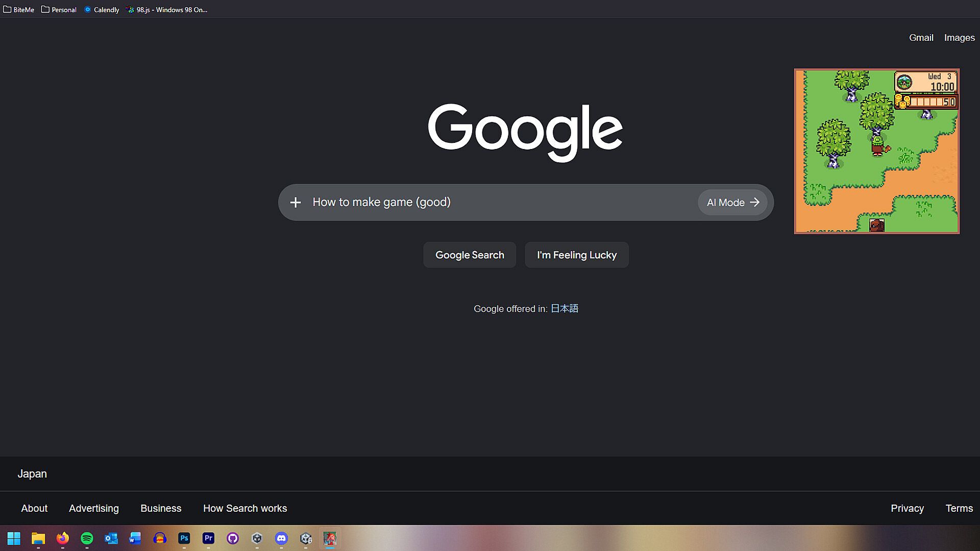Image resolution: width=980 pixels, height=551 pixels.
Task: Click the Google Search button
Action: 470,255
